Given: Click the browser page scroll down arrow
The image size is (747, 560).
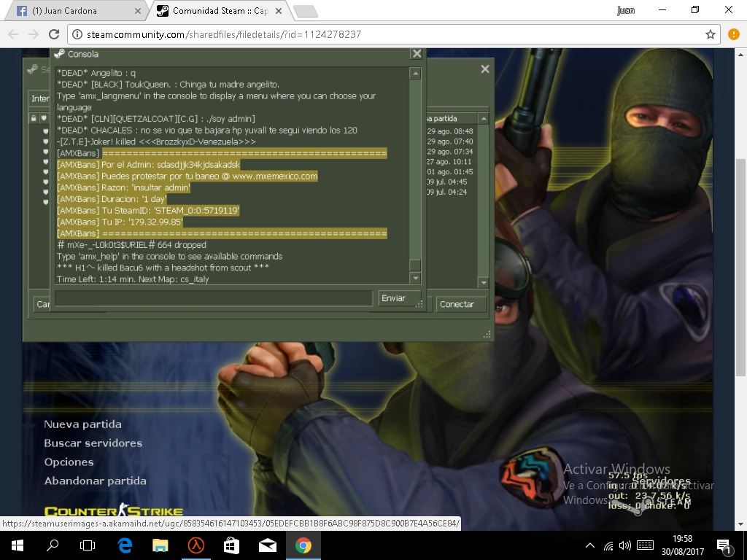Looking at the screenshot, I should pyautogui.click(x=741, y=524).
